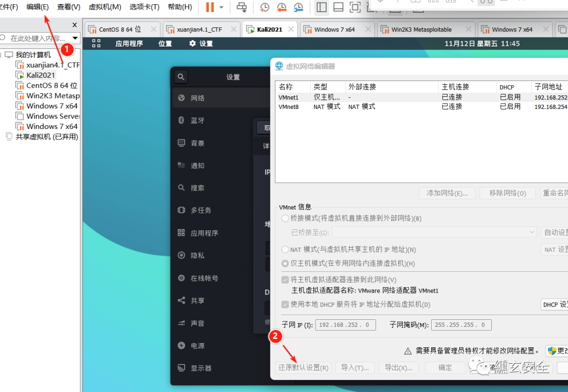This screenshot has width=568, height=392.
Task: Select Kali2021 in the library tree
Action: point(40,75)
